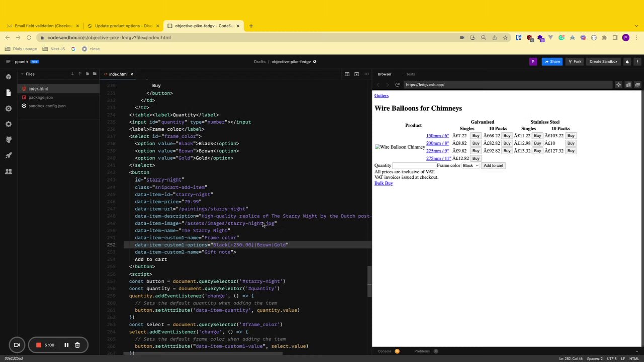Split the editor with the layout icon

coord(347,74)
